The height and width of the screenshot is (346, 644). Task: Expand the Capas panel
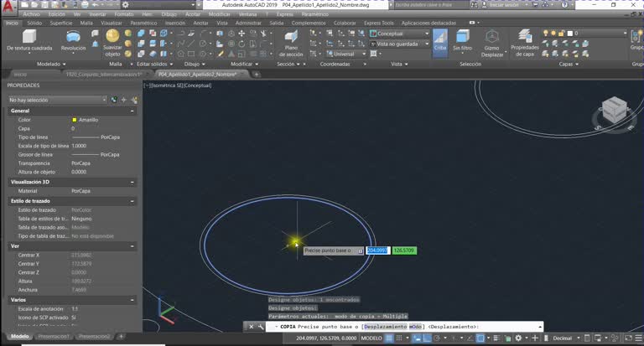tap(569, 64)
